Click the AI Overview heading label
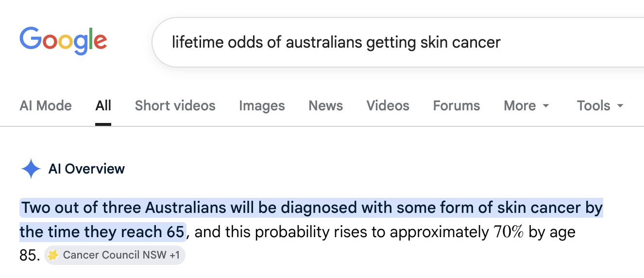 pos(86,169)
